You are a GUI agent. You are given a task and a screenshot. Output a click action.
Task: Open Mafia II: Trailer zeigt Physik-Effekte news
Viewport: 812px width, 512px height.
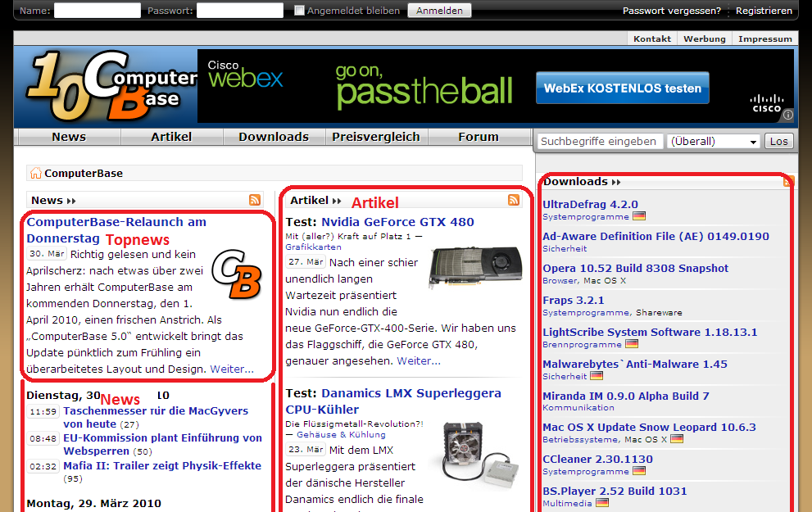pyautogui.click(x=162, y=465)
